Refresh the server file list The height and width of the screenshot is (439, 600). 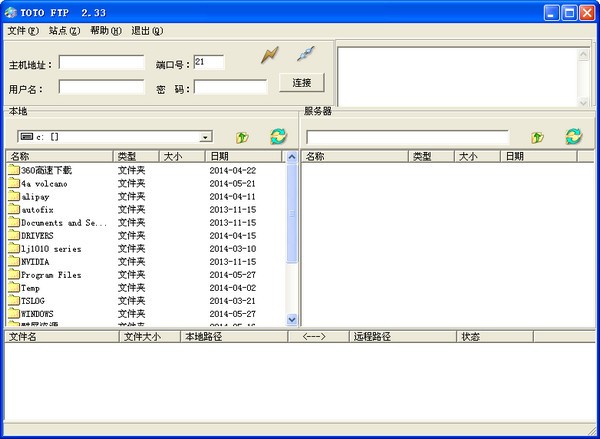coord(574,137)
